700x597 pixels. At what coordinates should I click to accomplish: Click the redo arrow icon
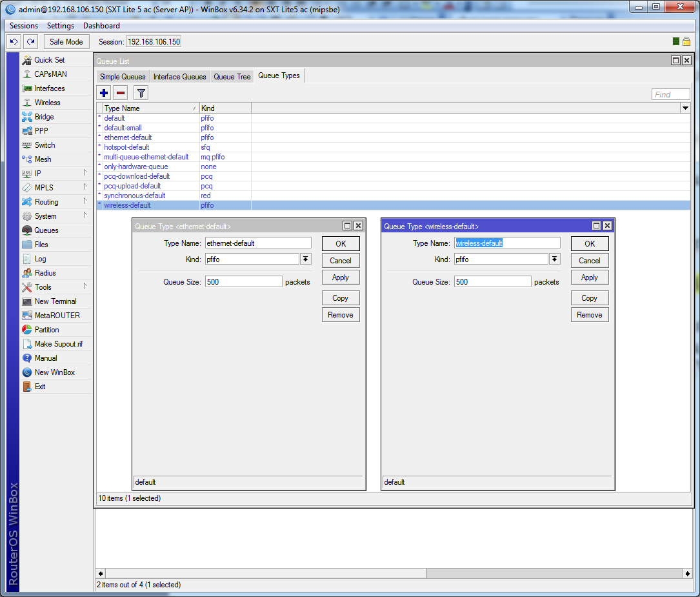(x=30, y=41)
